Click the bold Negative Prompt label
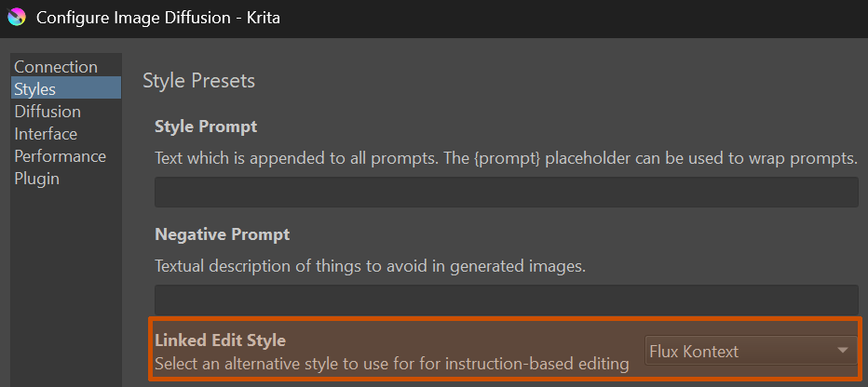The image size is (868, 387). (222, 234)
